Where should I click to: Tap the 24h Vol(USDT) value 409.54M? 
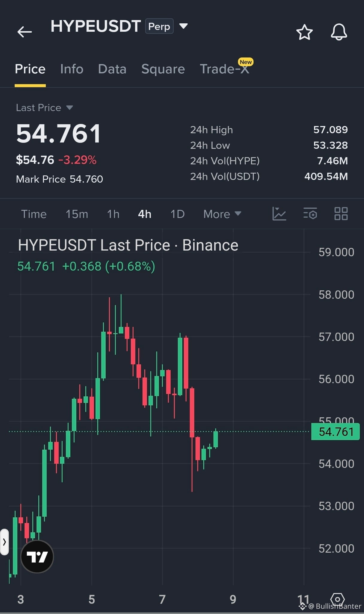(326, 176)
